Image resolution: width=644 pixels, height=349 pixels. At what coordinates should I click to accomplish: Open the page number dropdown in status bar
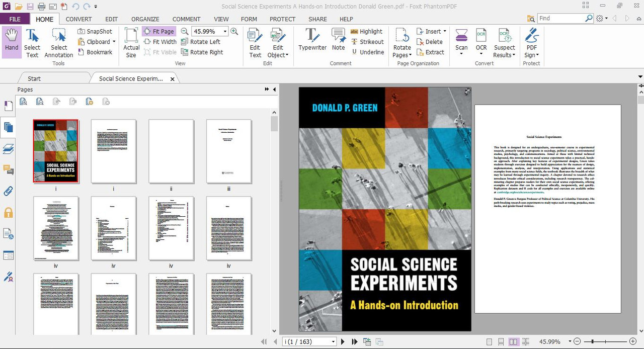point(333,341)
